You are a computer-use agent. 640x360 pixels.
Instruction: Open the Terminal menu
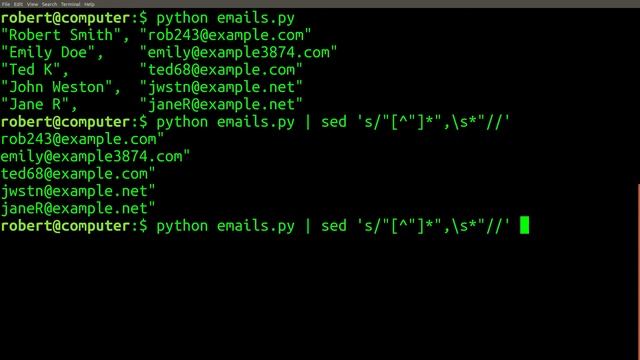click(70, 4)
